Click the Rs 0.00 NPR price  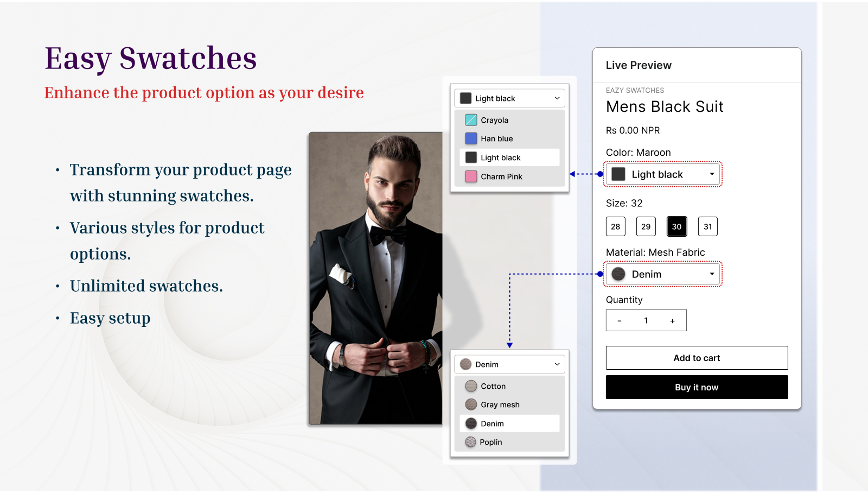coord(633,130)
